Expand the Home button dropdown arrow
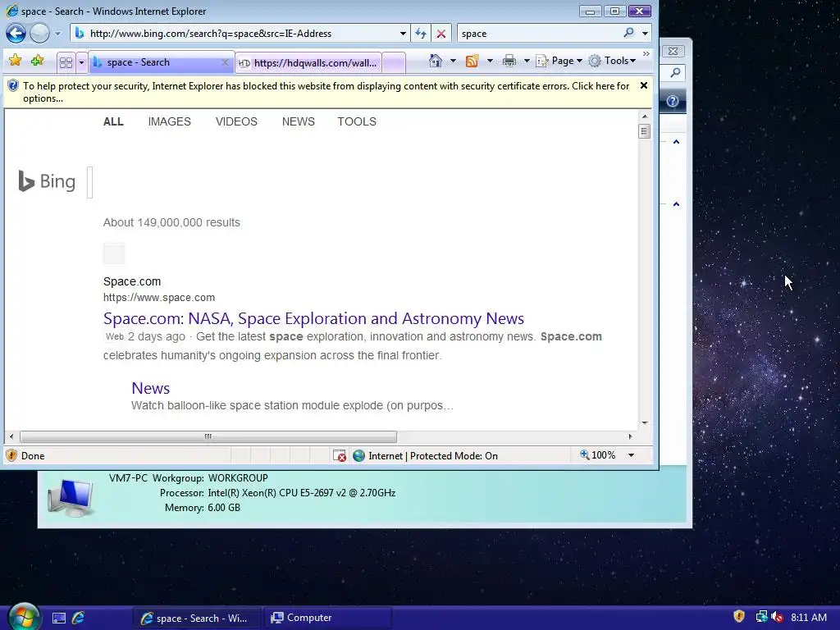Viewport: 840px width, 630px height. pos(453,61)
